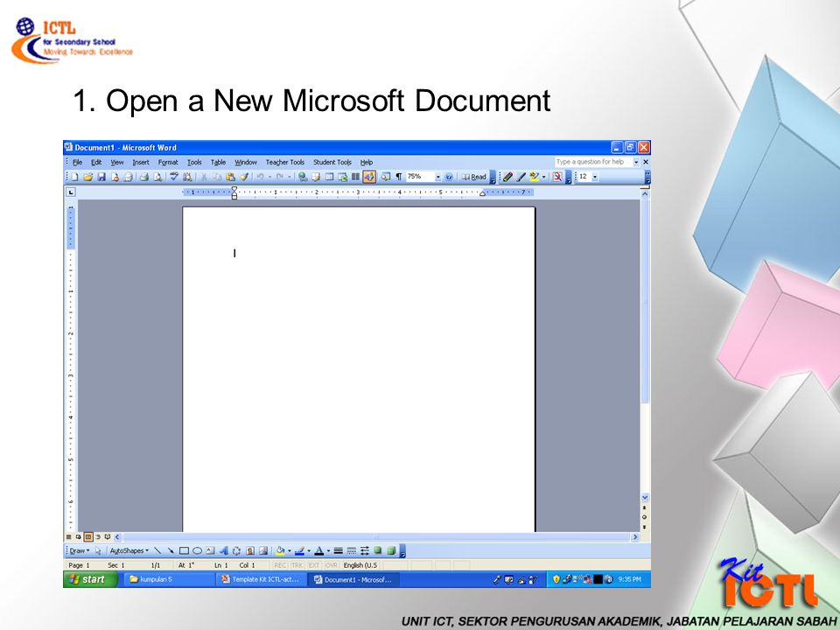Toggle Show/Hide paragraph marks
Image resolution: width=840 pixels, height=630 pixels.
pyautogui.click(x=399, y=177)
